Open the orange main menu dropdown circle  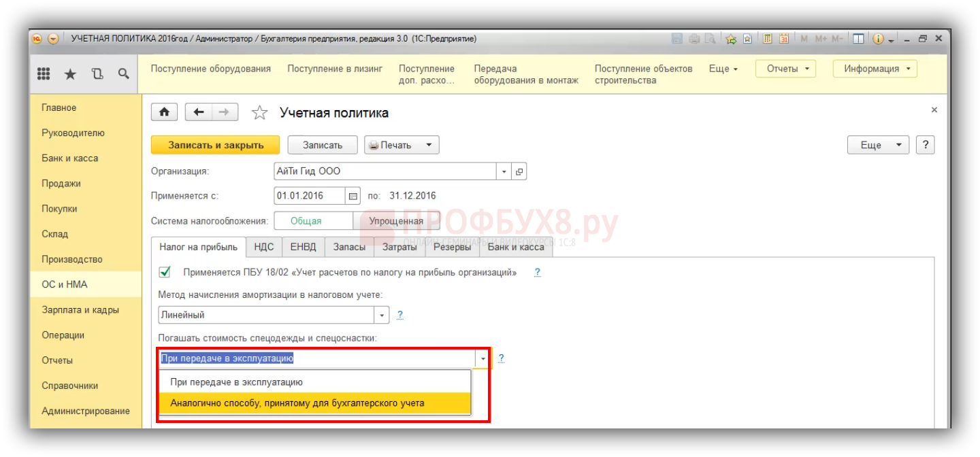click(x=53, y=39)
